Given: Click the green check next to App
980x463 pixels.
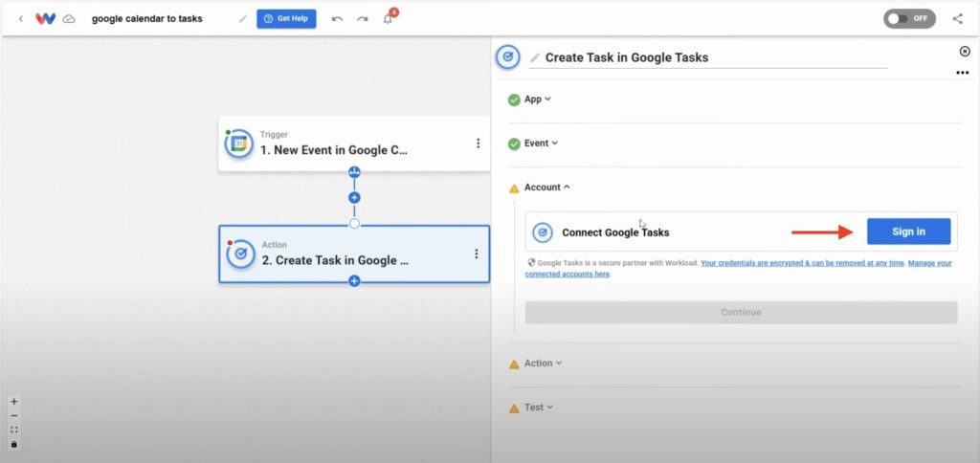Looking at the screenshot, I should tap(514, 100).
